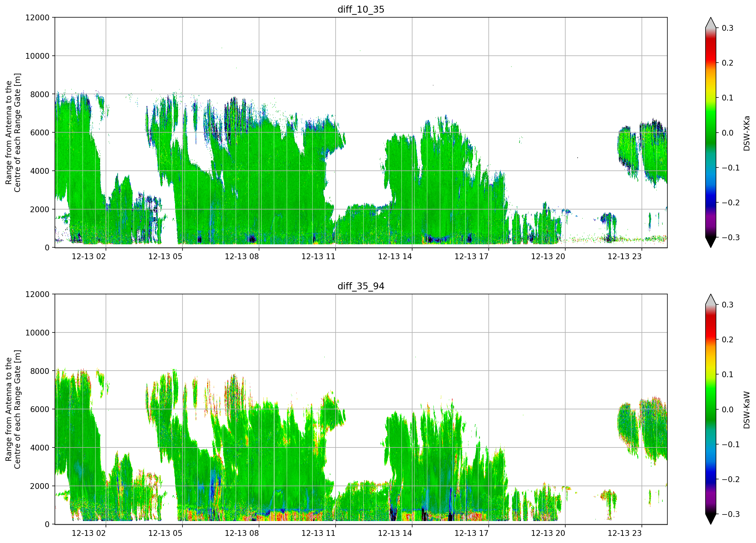Click the 8000 y-tick on diff_10_35 plot

pyautogui.click(x=40, y=94)
